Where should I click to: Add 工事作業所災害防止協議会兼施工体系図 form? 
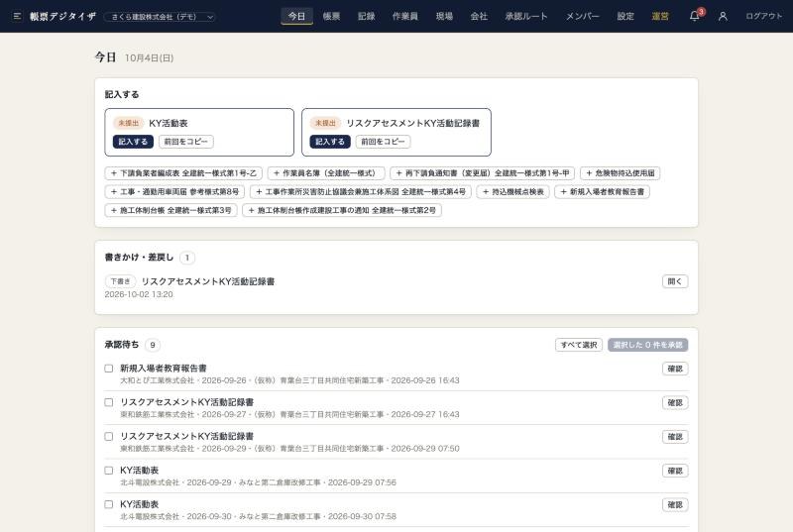tap(361, 192)
